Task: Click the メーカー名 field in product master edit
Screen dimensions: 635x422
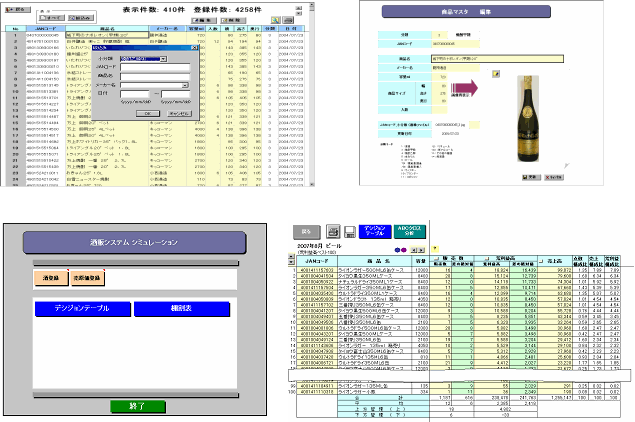Action: coord(456,68)
